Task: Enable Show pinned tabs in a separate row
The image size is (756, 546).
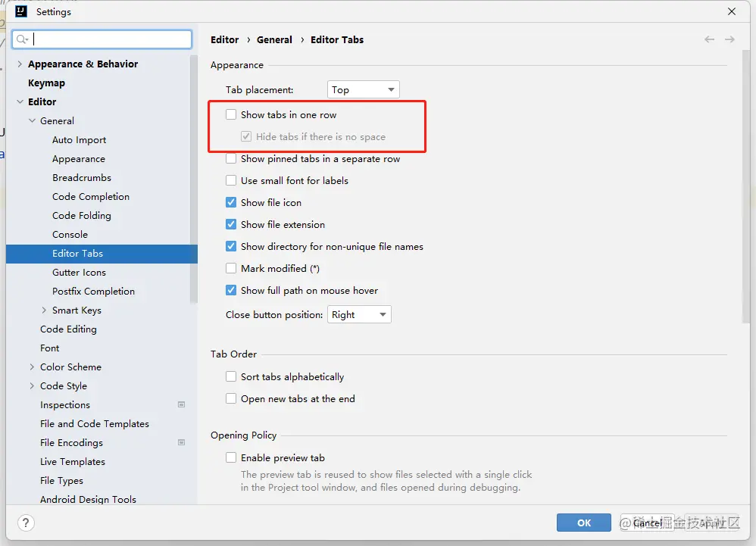Action: [x=231, y=158]
